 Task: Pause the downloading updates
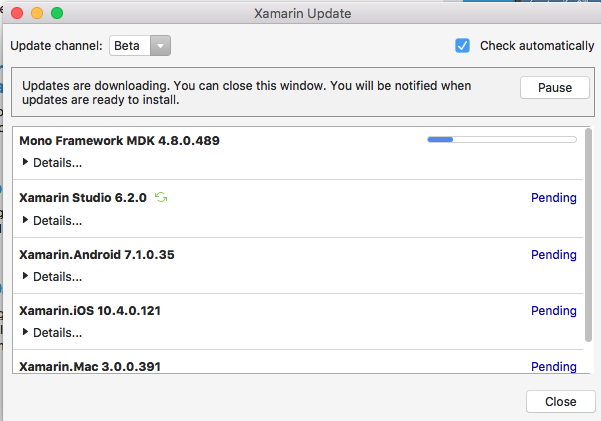pos(554,88)
